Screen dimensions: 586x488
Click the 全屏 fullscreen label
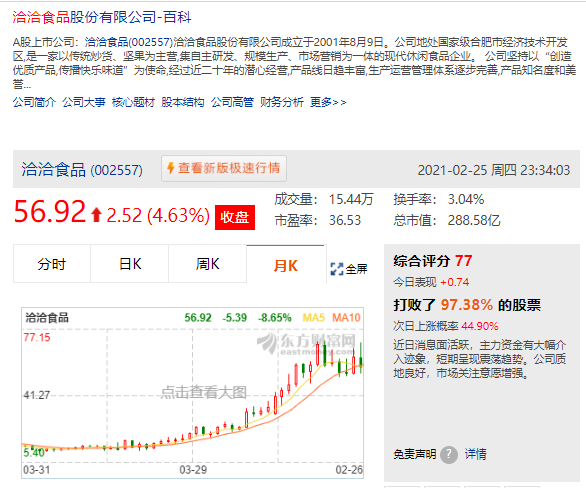coord(356,269)
